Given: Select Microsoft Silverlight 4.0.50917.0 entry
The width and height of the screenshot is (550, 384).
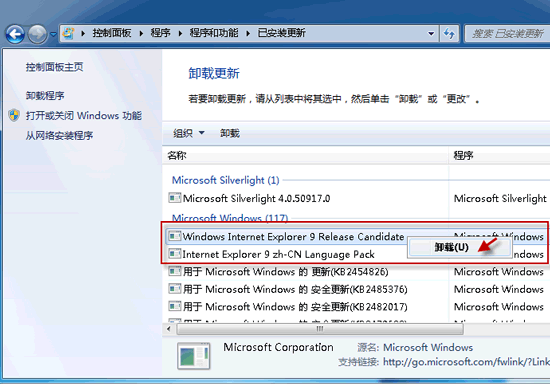Looking at the screenshot, I should (x=256, y=198).
